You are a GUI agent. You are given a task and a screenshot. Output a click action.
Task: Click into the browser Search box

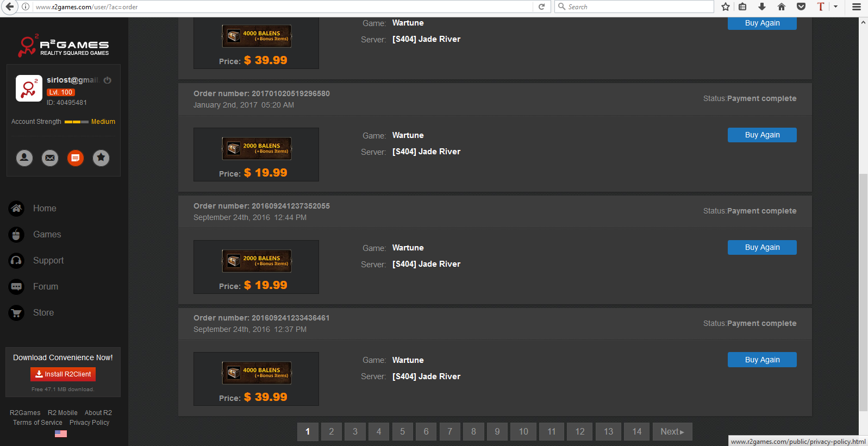pyautogui.click(x=634, y=7)
